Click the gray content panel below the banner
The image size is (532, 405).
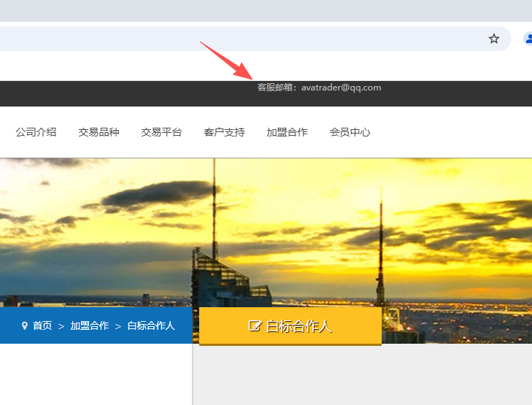click(365, 376)
